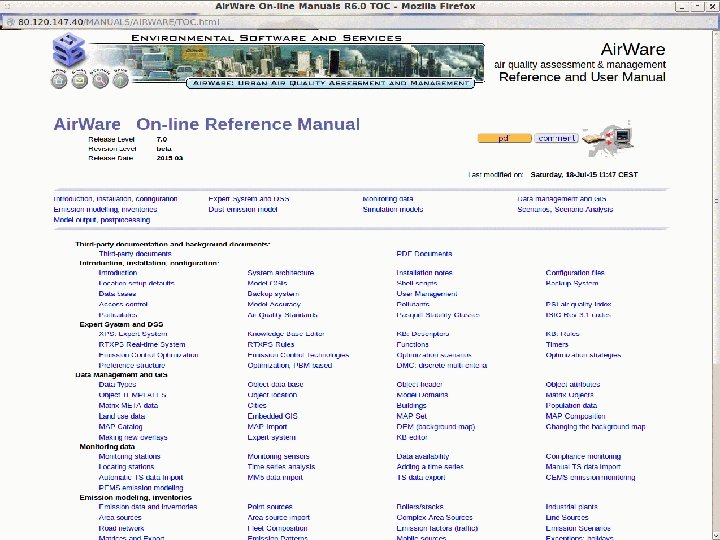Open the comment button
This screenshot has width=720, height=540.
click(556, 138)
